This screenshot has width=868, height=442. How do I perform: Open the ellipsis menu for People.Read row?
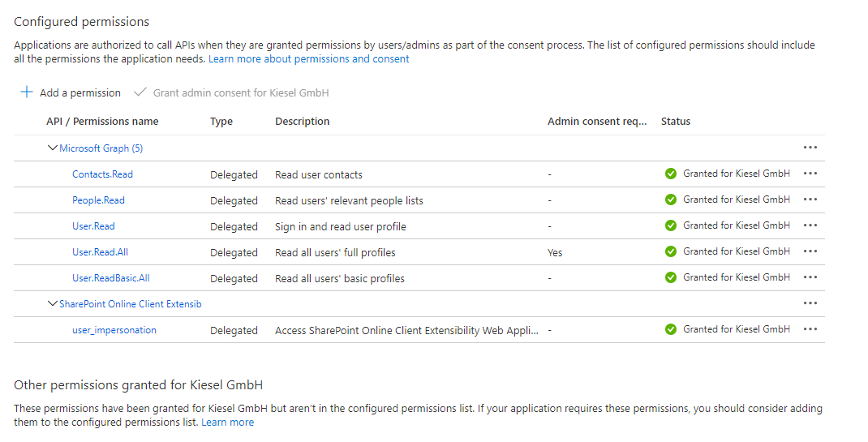(810, 200)
